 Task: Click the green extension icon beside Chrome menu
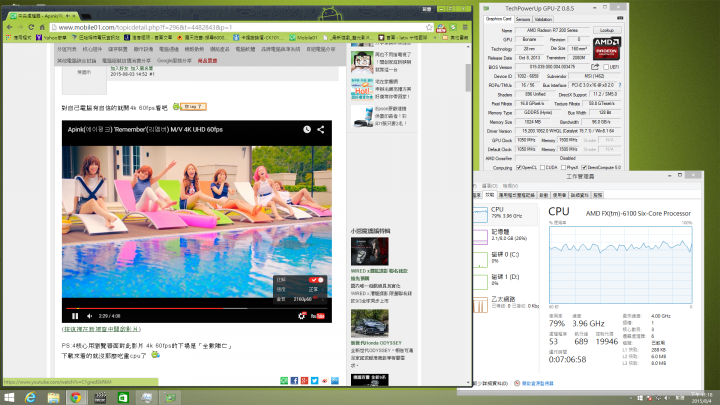[x=454, y=28]
